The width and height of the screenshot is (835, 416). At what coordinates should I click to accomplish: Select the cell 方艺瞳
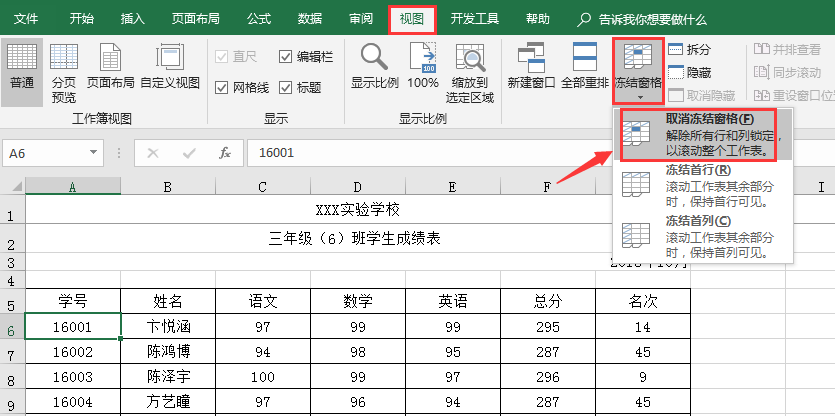click(x=168, y=402)
